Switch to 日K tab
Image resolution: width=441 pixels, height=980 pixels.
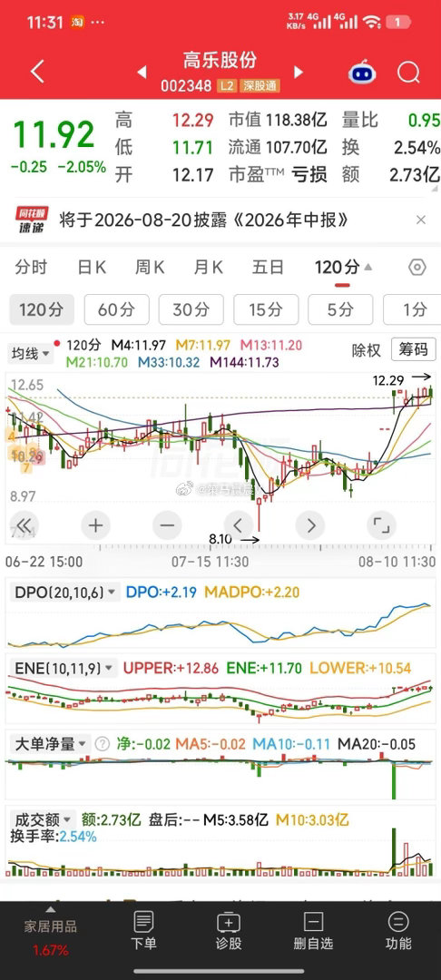(92, 268)
